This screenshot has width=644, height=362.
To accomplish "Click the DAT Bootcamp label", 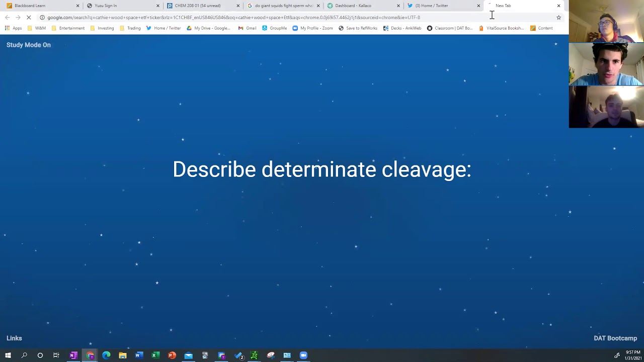I will tap(615, 338).
